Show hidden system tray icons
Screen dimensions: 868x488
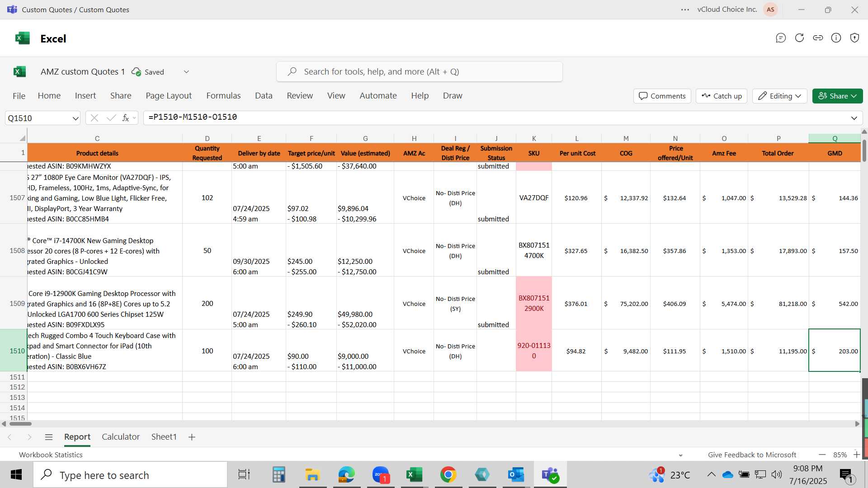click(x=711, y=474)
